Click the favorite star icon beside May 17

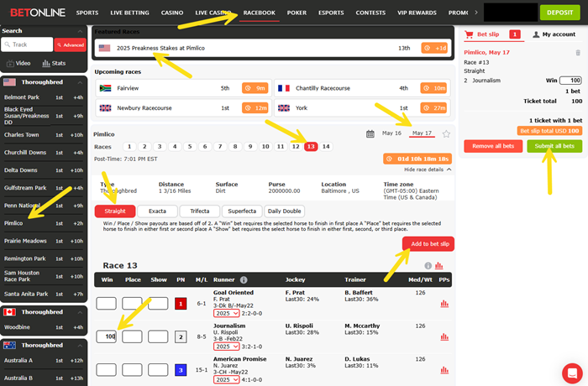446,133
